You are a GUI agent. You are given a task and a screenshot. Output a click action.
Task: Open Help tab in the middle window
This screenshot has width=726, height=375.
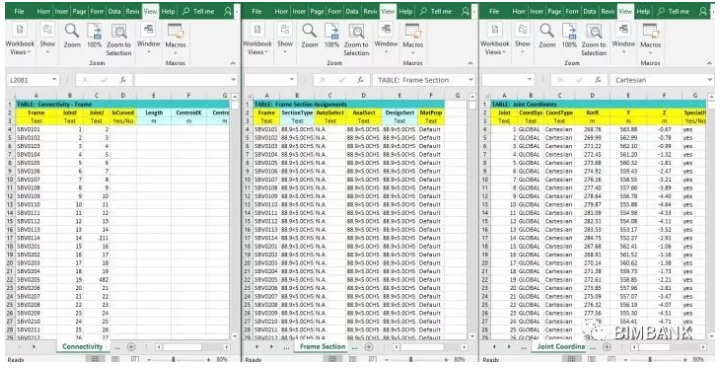click(406, 12)
